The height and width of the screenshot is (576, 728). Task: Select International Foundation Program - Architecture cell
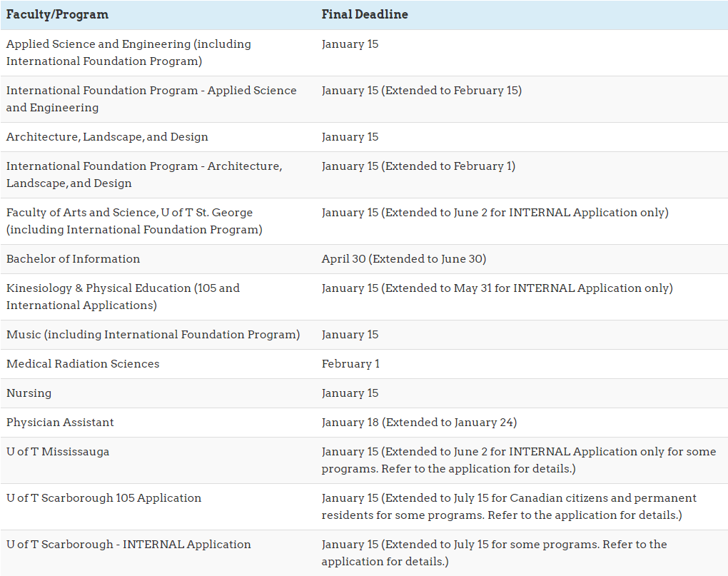tap(144, 175)
